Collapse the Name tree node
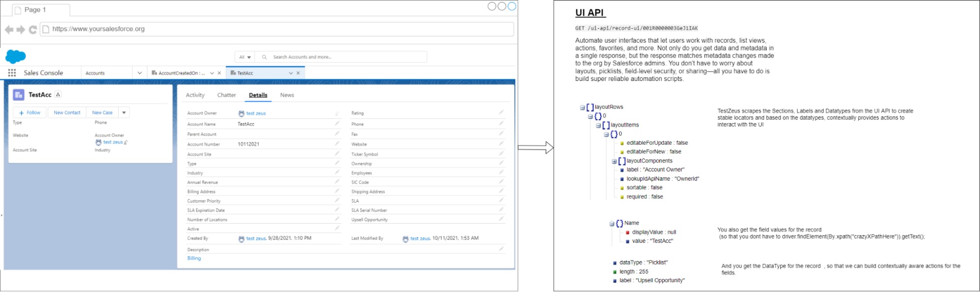Image resolution: width=980 pixels, height=292 pixels. (612, 224)
